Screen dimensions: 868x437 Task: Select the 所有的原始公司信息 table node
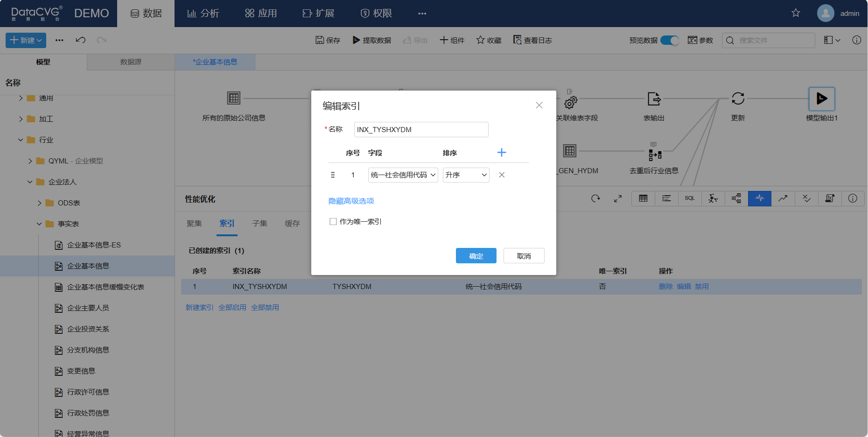point(234,98)
